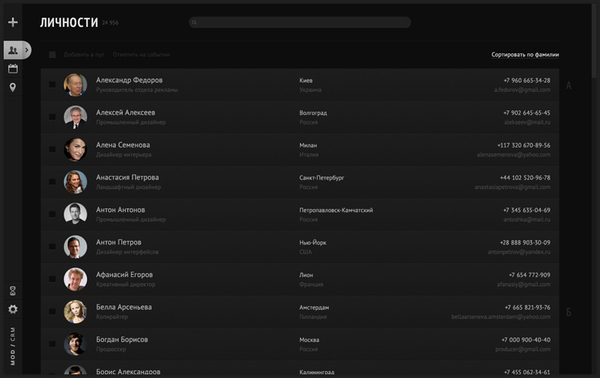
Task: Open the name Антон Антонов
Action: pos(121,210)
